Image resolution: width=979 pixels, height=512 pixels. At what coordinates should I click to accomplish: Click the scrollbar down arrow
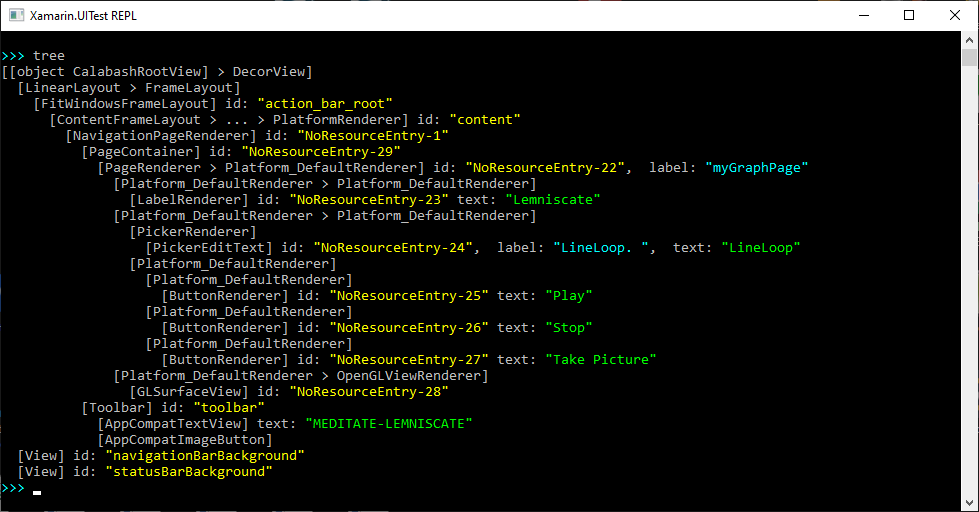point(969,503)
